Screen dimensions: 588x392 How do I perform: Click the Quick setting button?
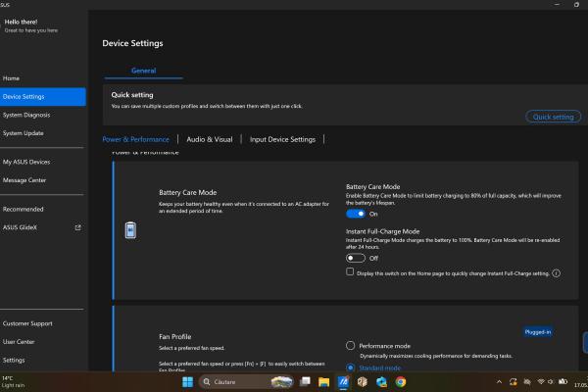(553, 117)
